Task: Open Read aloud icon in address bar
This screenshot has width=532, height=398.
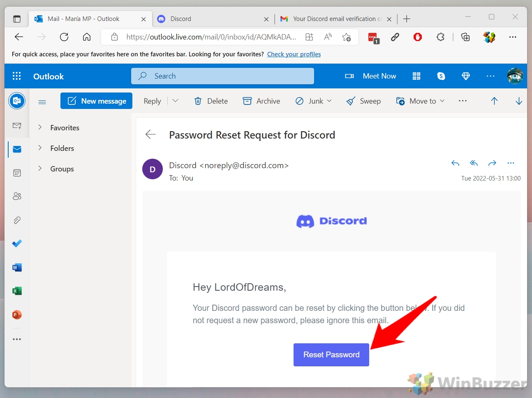Action: pyautogui.click(x=328, y=37)
